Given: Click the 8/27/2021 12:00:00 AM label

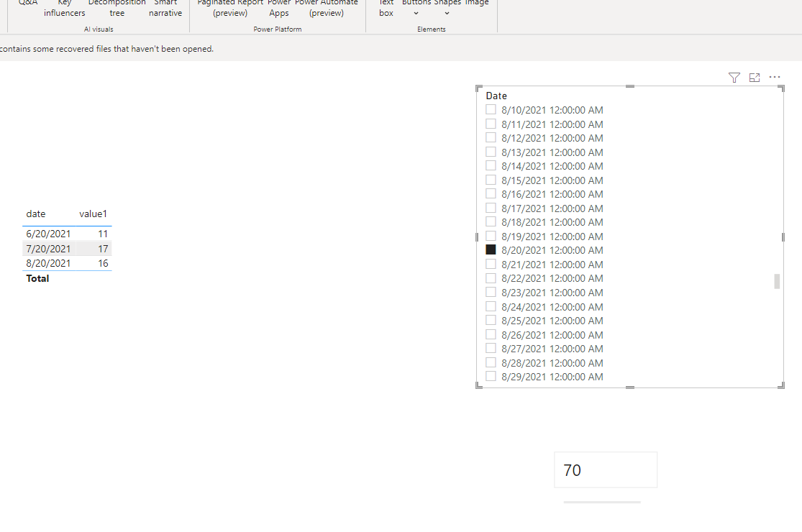Looking at the screenshot, I should pos(552,349).
